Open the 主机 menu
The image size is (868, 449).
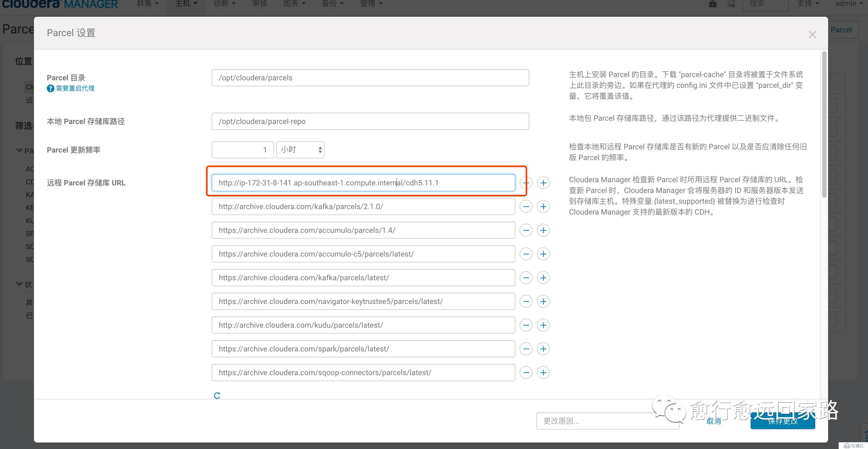[x=186, y=4]
